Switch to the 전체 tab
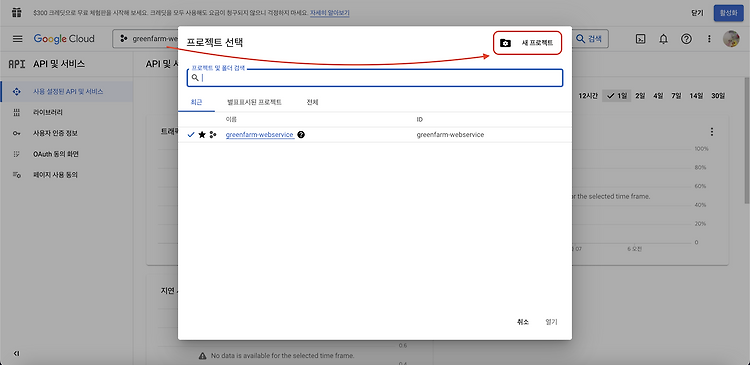The width and height of the screenshot is (750, 365). [x=312, y=102]
